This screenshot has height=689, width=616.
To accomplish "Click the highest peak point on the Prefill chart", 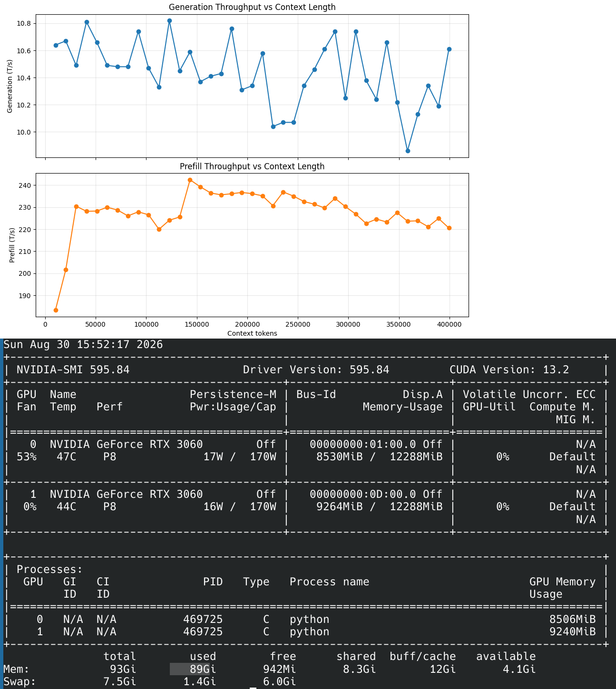I will tap(190, 180).
